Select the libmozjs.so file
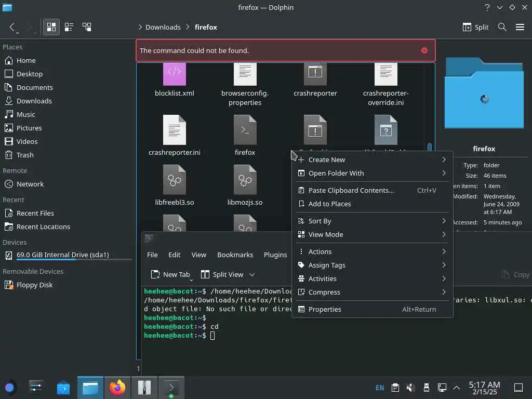This screenshot has height=399, width=532. coord(245,185)
